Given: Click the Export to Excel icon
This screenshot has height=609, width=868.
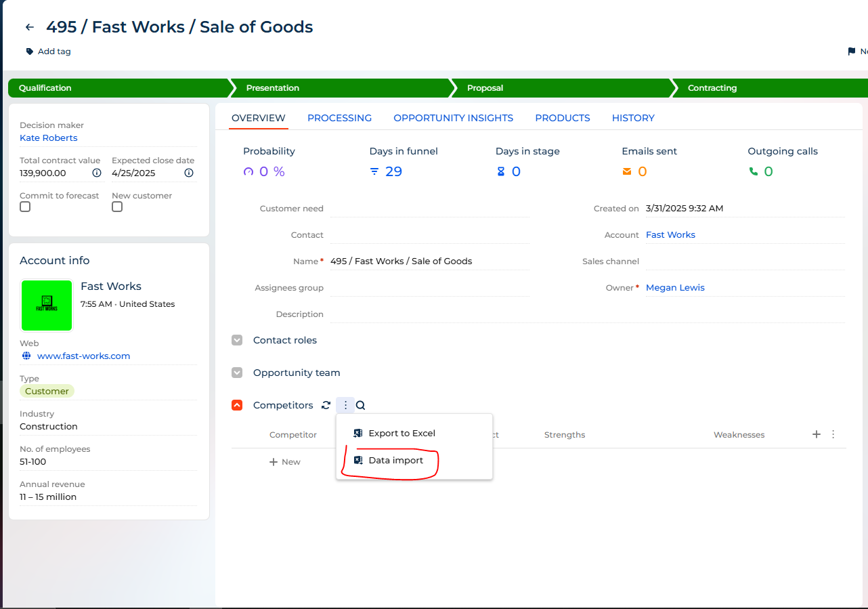Looking at the screenshot, I should tap(358, 433).
